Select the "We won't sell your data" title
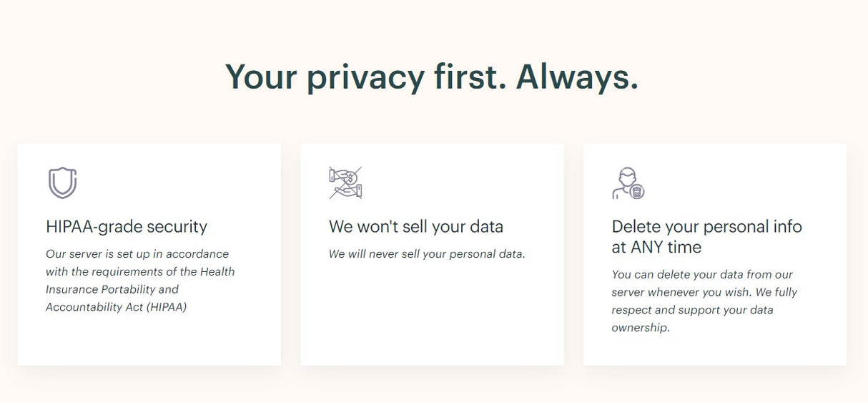The image size is (868, 403). tap(416, 227)
